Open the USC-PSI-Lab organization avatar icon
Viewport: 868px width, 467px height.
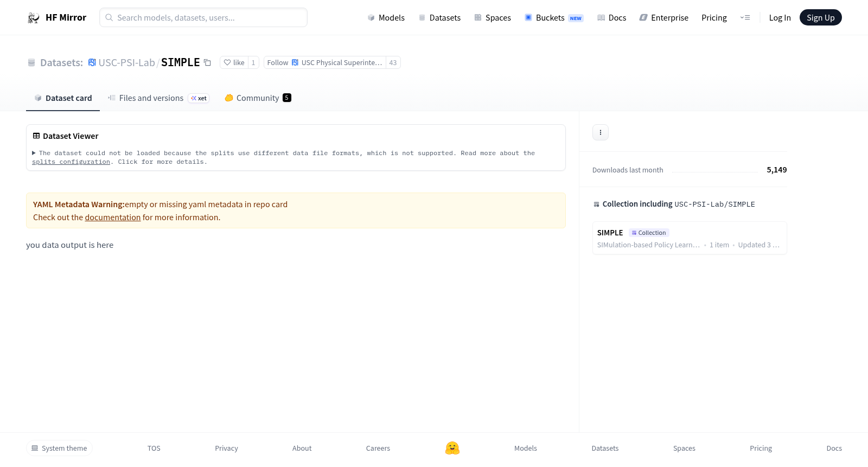92,62
